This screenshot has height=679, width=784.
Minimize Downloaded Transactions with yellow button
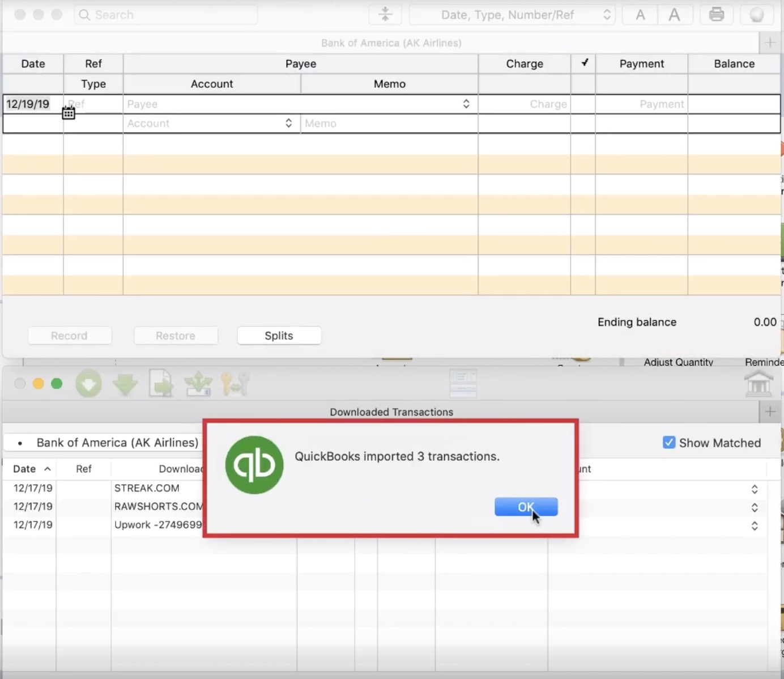click(38, 384)
